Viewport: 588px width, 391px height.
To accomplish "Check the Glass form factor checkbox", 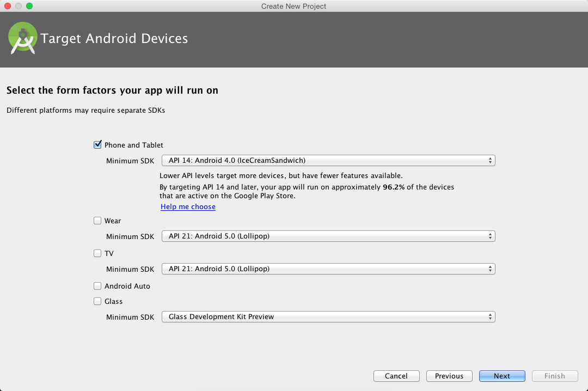I will click(x=97, y=301).
